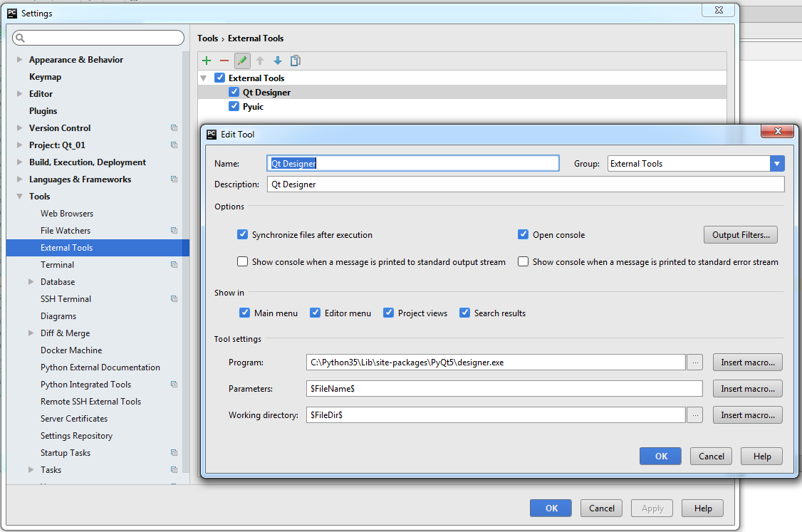Uncheck Project views in Show in
This screenshot has height=532, width=802.
pyautogui.click(x=388, y=313)
